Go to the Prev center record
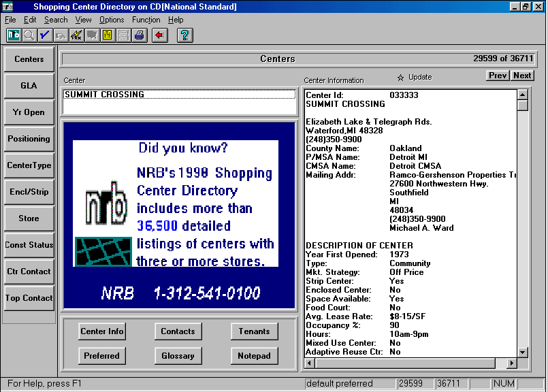The image size is (548, 392). (x=498, y=76)
